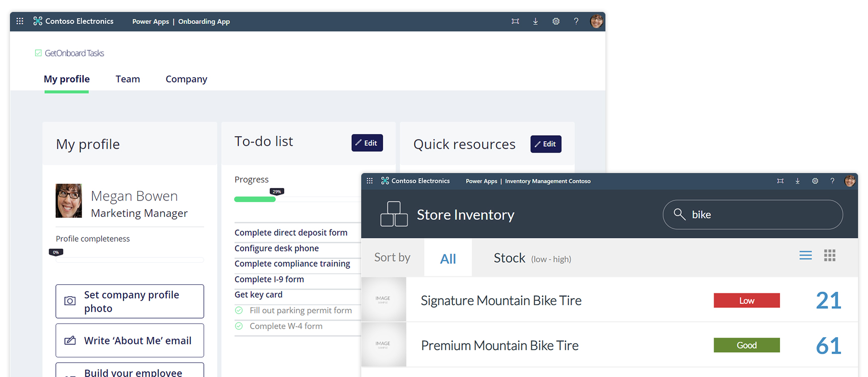
Task: Switch to list view in Store Inventory
Action: pos(806,256)
